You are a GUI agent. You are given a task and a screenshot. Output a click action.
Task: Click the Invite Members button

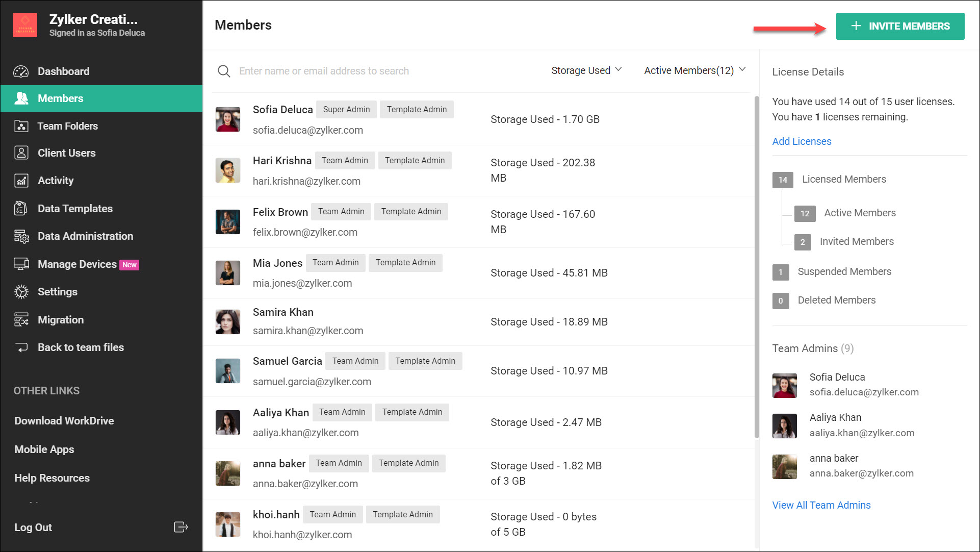pyautogui.click(x=900, y=26)
